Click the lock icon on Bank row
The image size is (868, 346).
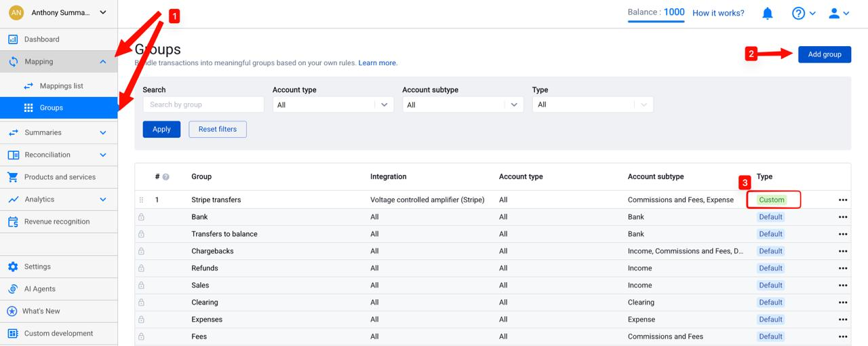pyautogui.click(x=141, y=217)
